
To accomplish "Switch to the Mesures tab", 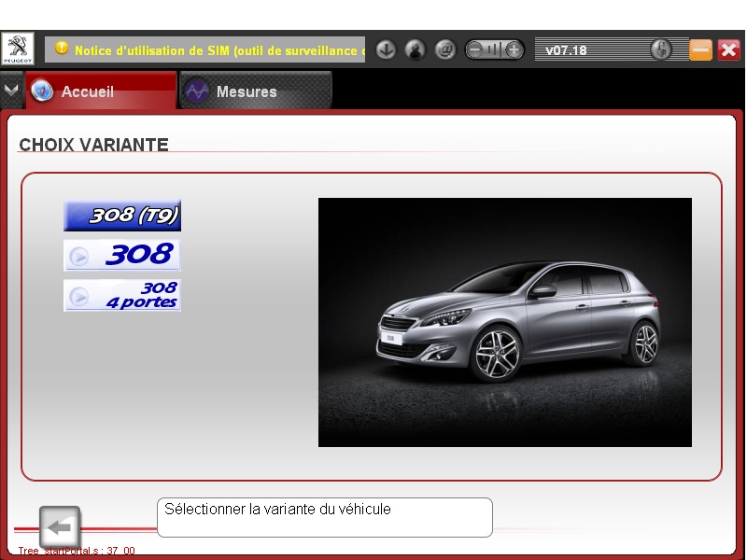I will coord(255,91).
